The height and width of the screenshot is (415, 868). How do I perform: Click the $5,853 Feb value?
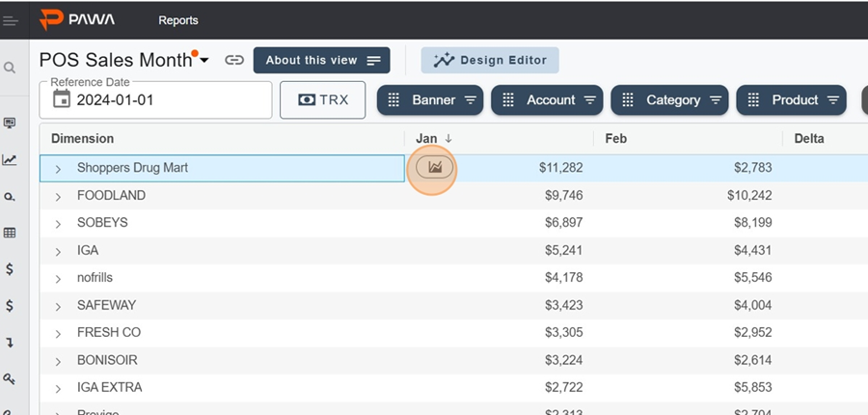[x=753, y=387]
